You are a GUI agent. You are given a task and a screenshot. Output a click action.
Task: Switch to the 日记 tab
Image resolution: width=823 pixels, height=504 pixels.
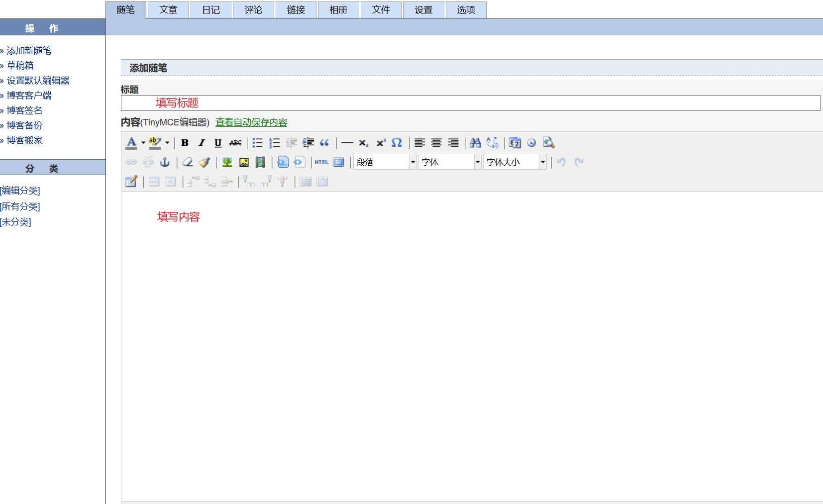pos(211,10)
